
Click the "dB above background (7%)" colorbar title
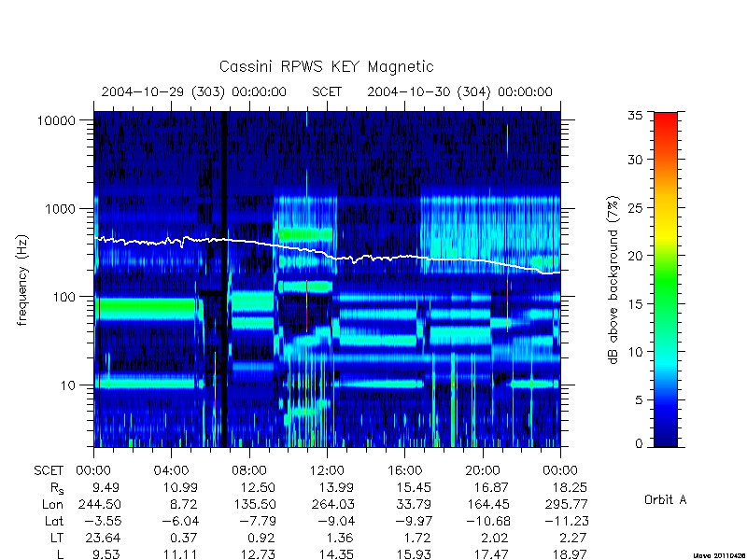coord(614,280)
